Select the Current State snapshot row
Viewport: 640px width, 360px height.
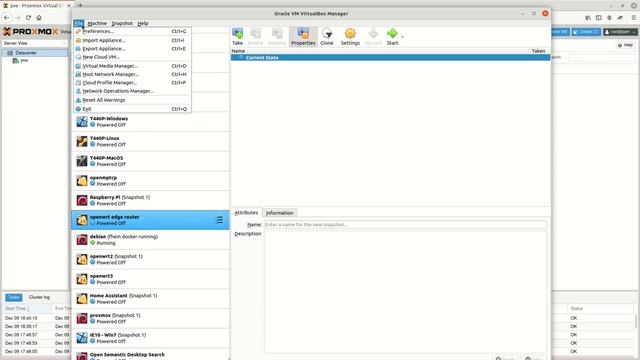click(x=390, y=58)
